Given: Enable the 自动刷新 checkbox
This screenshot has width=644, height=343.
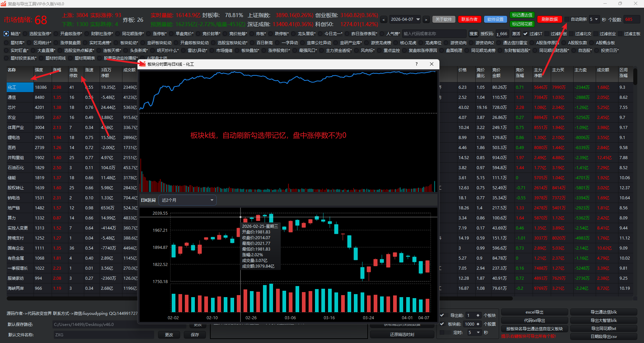Looking at the screenshot, I should 567,19.
